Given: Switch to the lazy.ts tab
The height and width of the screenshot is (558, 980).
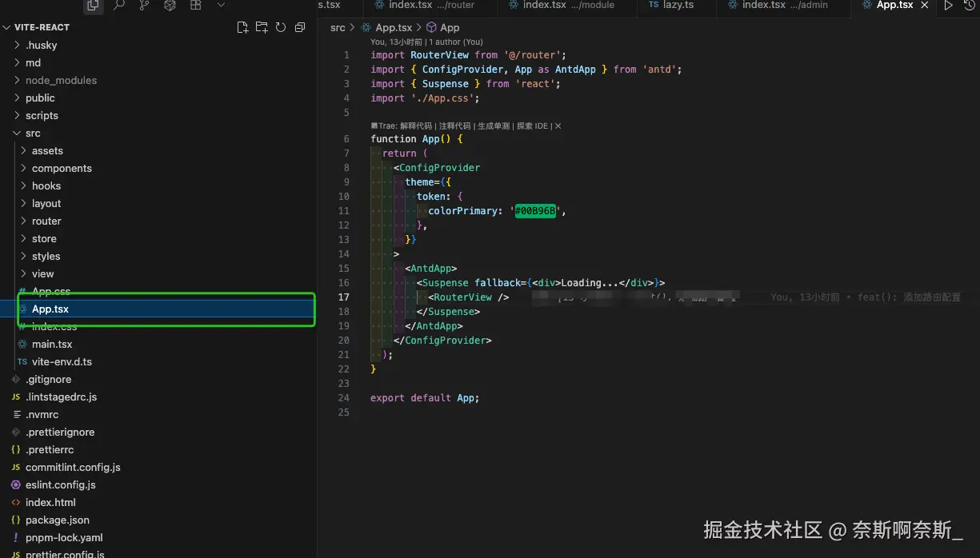Looking at the screenshot, I should pyautogui.click(x=678, y=6).
